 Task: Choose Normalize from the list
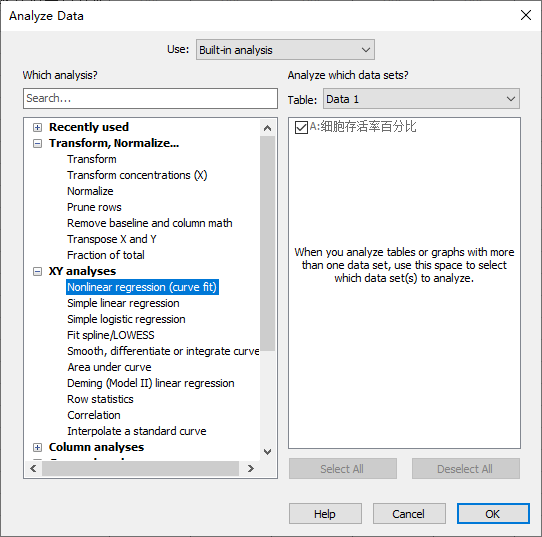tap(90, 191)
